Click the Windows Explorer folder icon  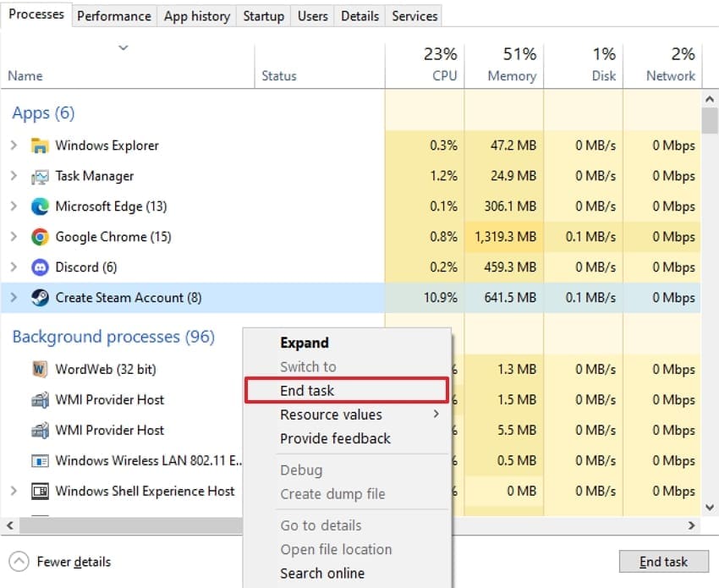pos(39,146)
